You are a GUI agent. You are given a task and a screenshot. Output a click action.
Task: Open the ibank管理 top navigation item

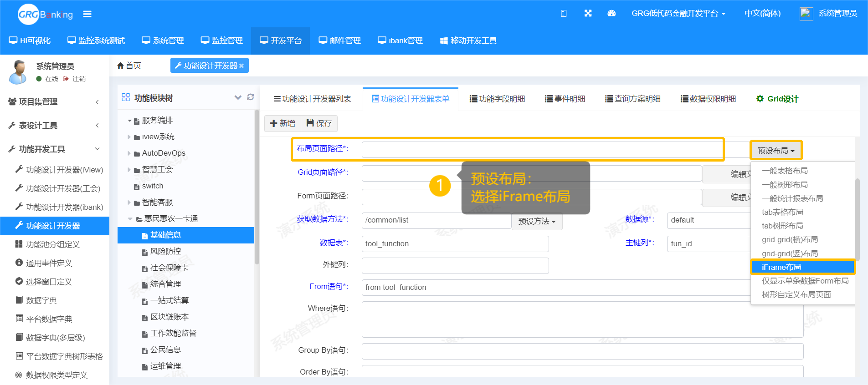(400, 41)
